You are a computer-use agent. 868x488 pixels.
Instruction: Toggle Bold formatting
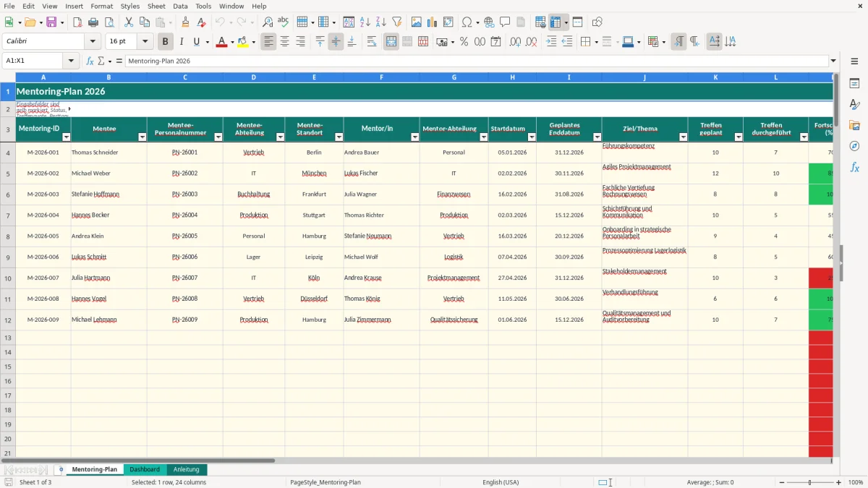tap(165, 42)
